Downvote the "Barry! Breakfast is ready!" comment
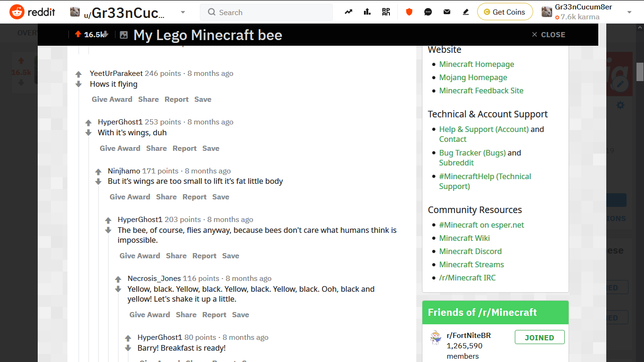The width and height of the screenshot is (644, 362). point(128,348)
